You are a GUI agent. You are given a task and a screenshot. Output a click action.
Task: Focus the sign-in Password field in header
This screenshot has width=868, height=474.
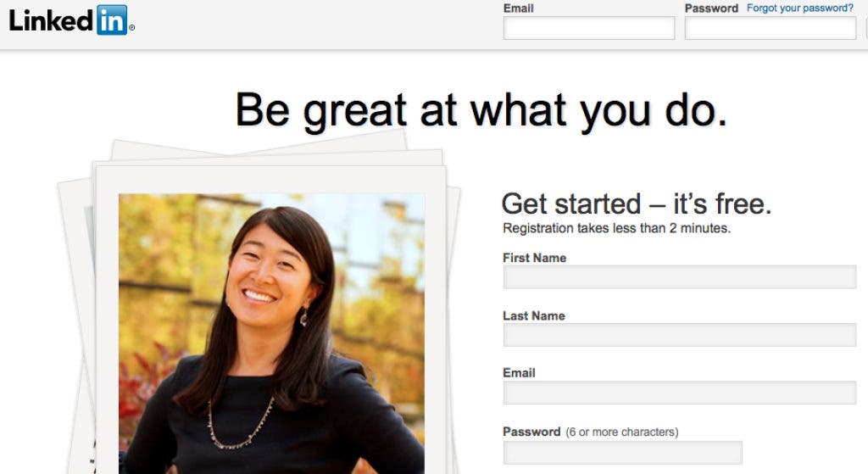pyautogui.click(x=771, y=28)
